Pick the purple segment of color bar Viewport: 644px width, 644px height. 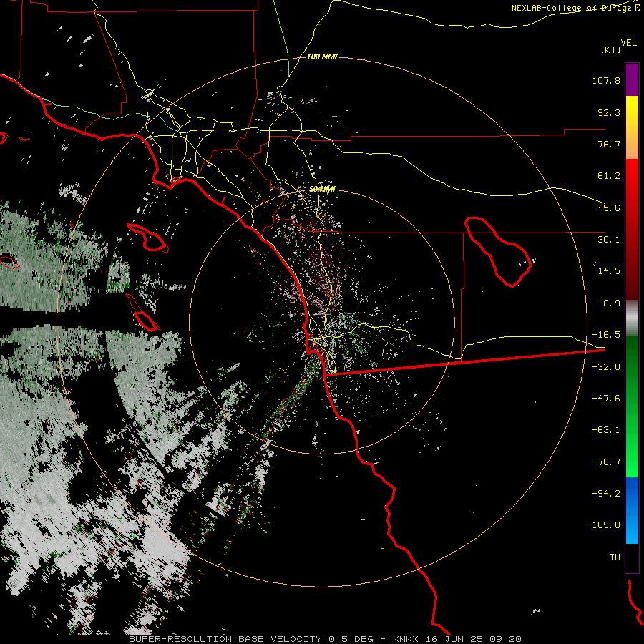tap(632, 80)
